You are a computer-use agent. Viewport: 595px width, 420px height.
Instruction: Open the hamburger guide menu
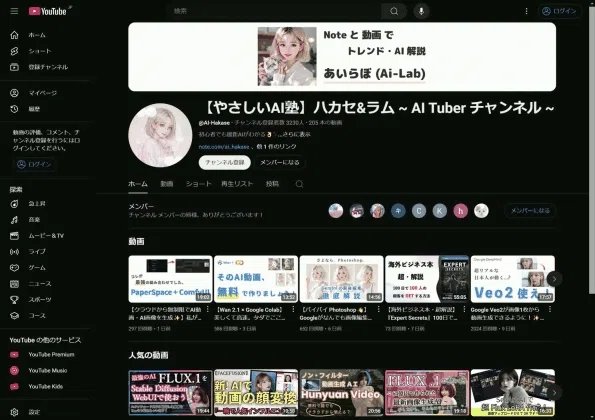pos(14,11)
